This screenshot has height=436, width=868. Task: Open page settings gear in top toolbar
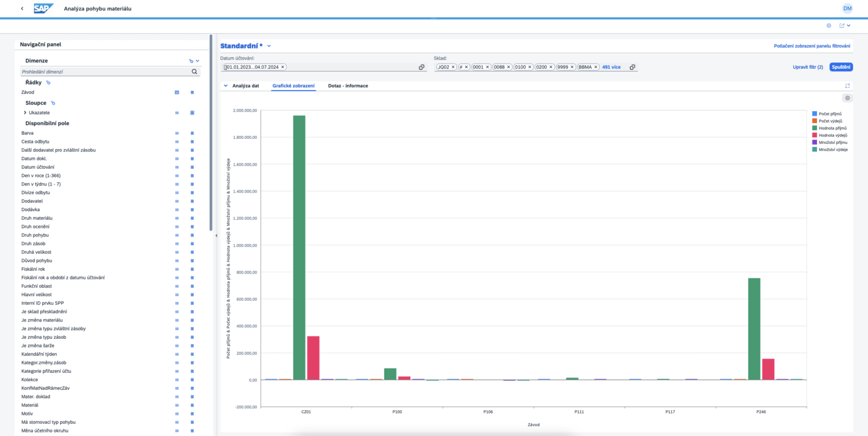tap(829, 25)
